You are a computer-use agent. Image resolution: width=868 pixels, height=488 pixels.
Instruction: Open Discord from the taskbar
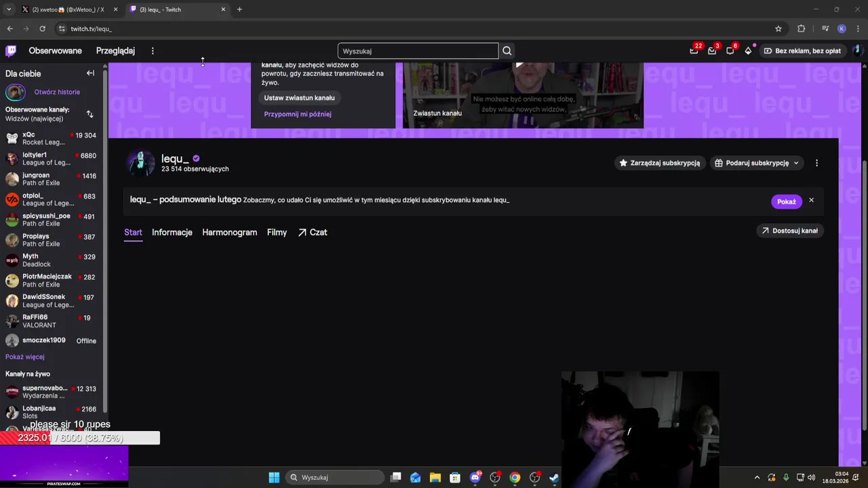[x=475, y=477]
